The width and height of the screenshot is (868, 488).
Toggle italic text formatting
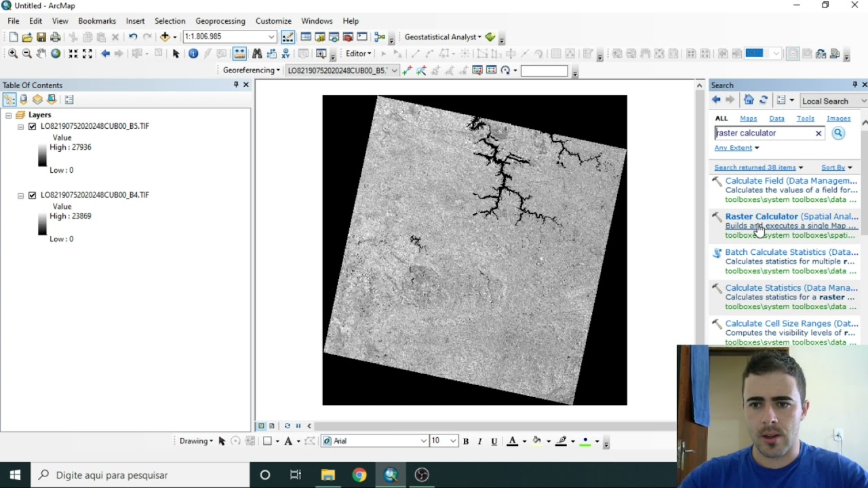coord(479,441)
